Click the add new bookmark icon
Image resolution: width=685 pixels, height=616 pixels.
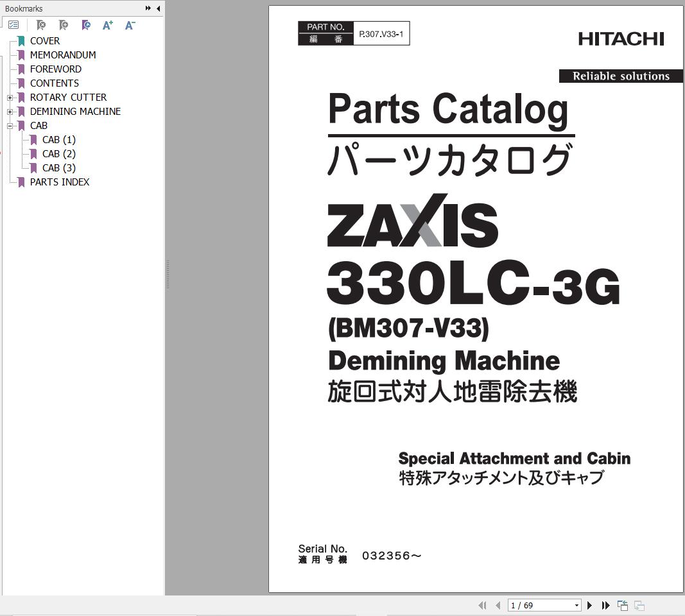pos(64,25)
